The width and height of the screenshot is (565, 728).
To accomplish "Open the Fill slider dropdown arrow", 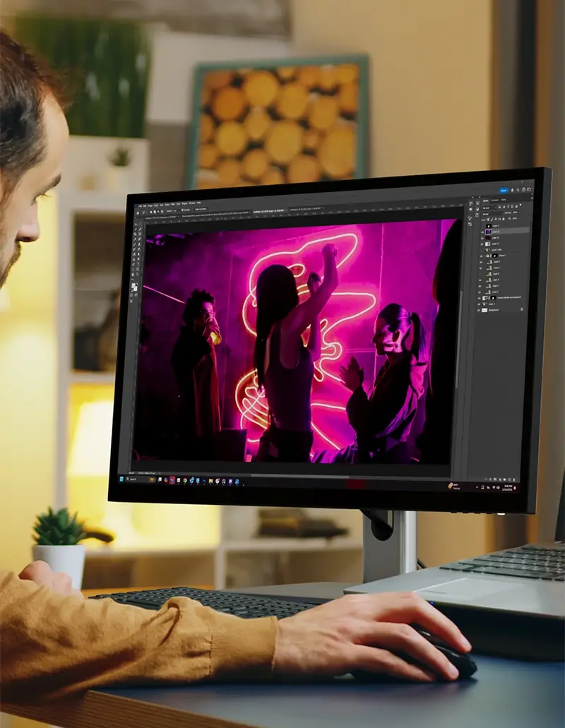I will (519, 218).
